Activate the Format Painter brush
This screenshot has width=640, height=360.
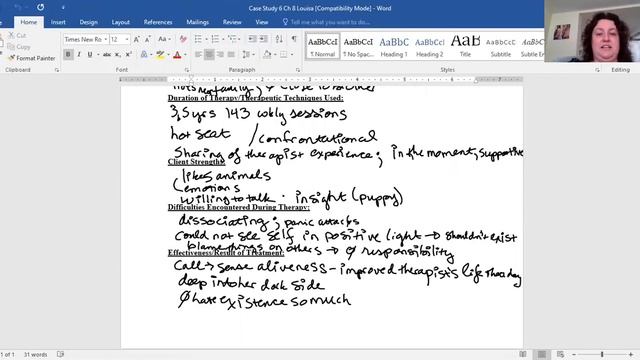pos(11,58)
